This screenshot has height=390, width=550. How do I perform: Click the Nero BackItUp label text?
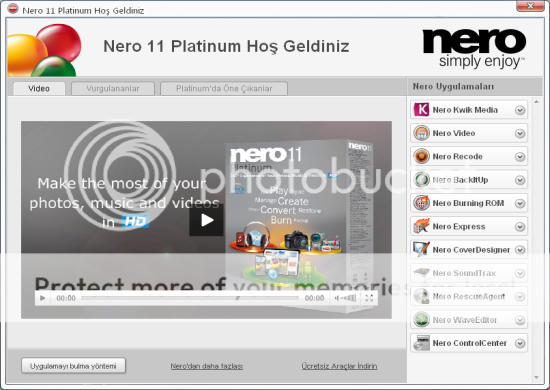tap(460, 180)
